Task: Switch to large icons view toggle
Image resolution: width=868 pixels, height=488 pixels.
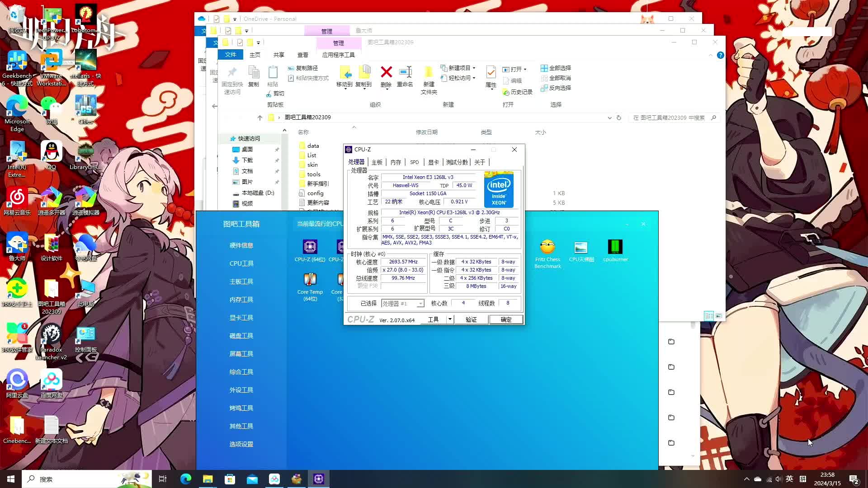Action: 719,316
